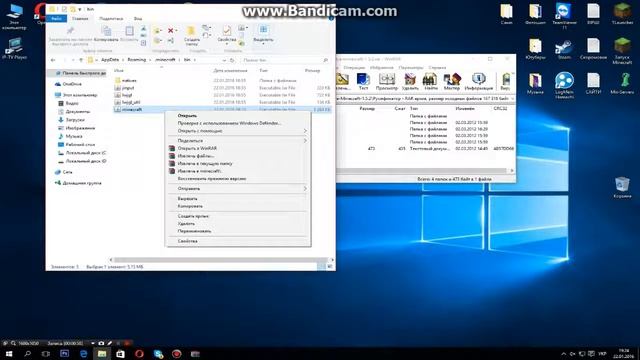Click the Explorer back navigation arrow

click(x=53, y=60)
